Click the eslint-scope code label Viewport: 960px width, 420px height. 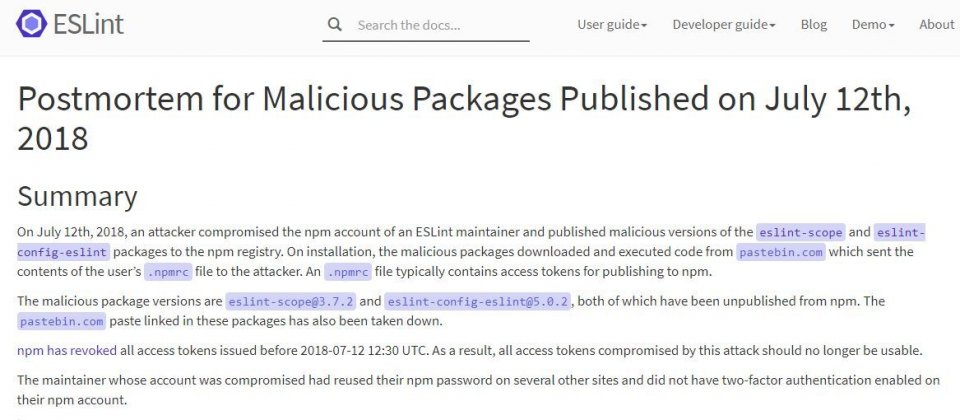[801, 232]
